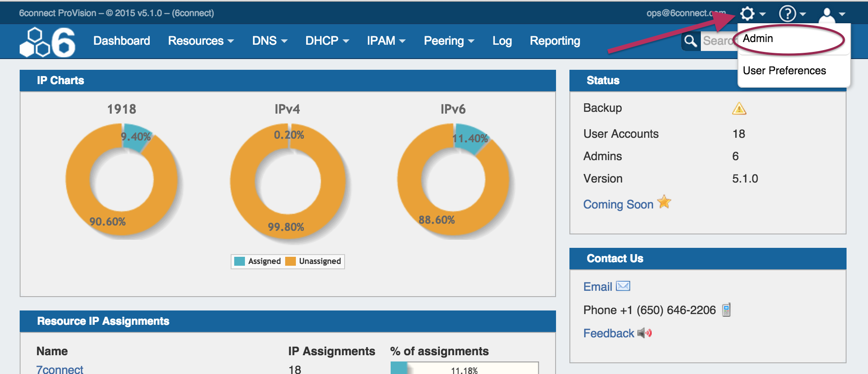Click the IP Assignments column header
Image resolution: width=868 pixels, height=374 pixels.
pyautogui.click(x=332, y=351)
